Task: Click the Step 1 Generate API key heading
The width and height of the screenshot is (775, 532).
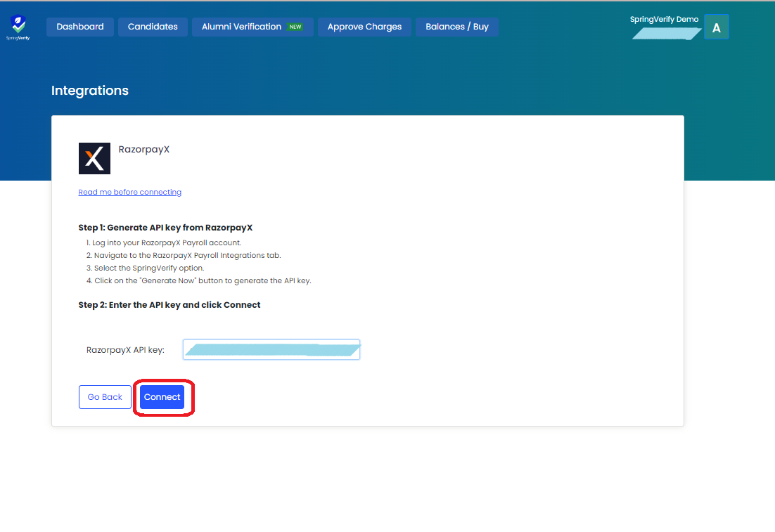Action: (165, 228)
